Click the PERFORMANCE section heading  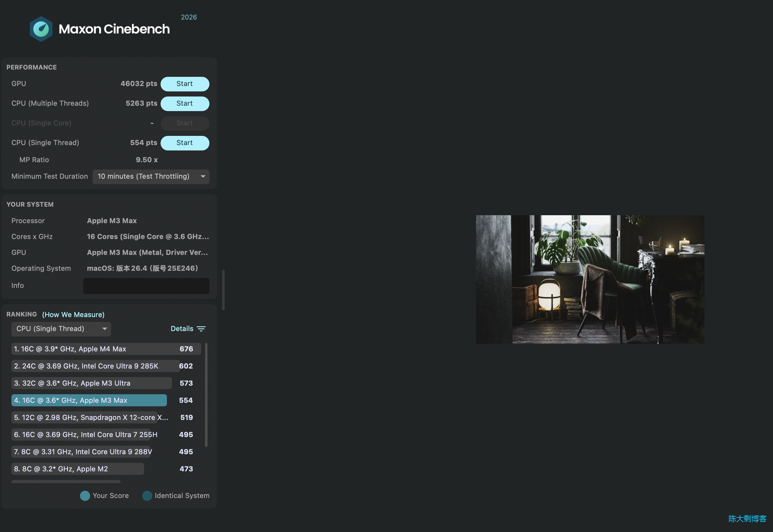pyautogui.click(x=32, y=67)
